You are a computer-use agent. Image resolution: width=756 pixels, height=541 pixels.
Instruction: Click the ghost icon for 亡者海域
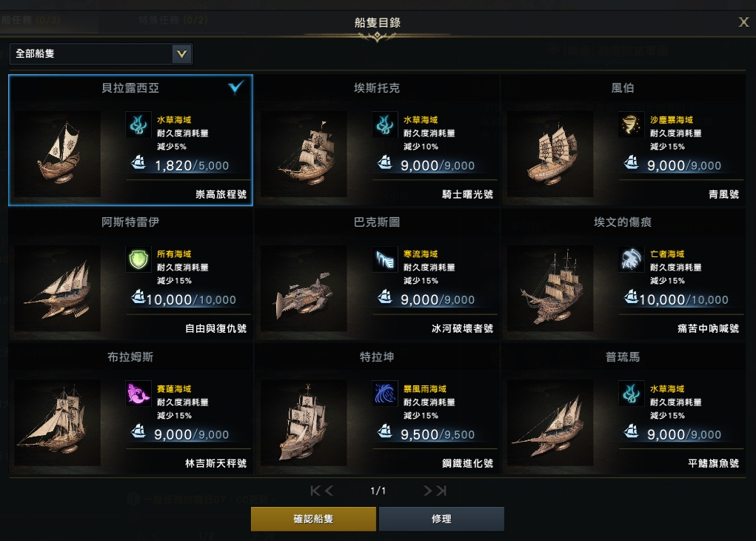(631, 259)
